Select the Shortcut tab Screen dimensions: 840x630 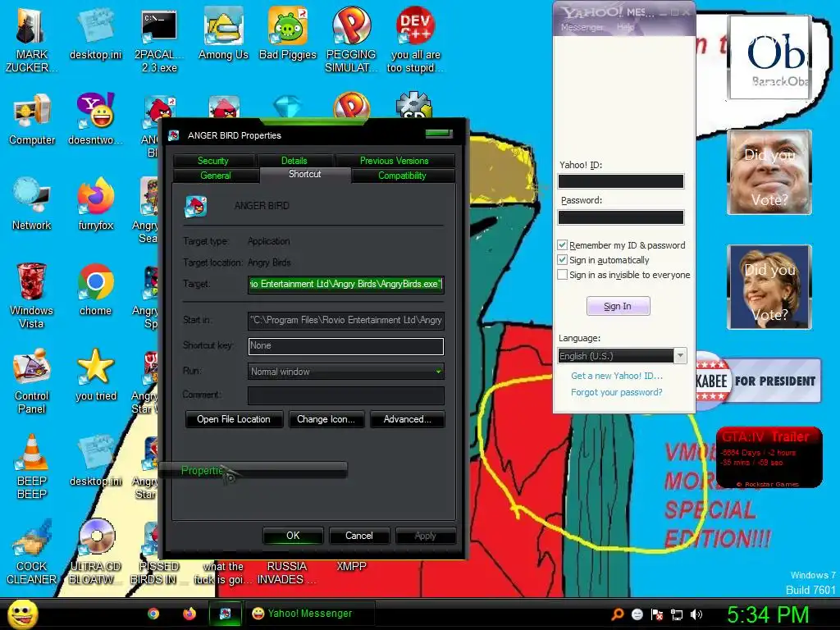click(x=305, y=174)
